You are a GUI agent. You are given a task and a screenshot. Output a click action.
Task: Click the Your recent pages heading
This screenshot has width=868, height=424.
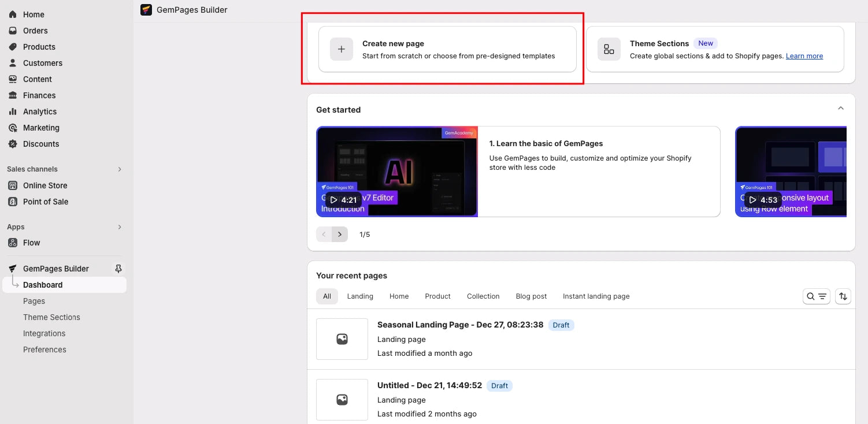coord(351,276)
